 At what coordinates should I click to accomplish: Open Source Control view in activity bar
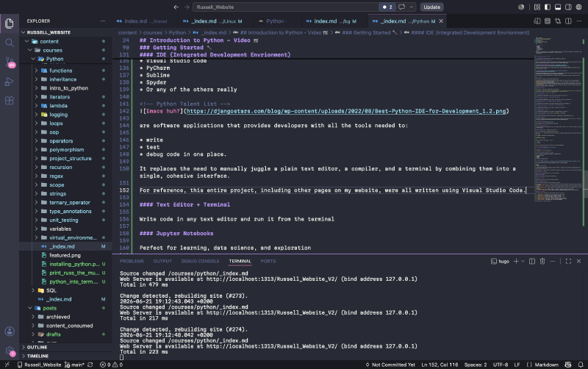[x=10, y=62]
